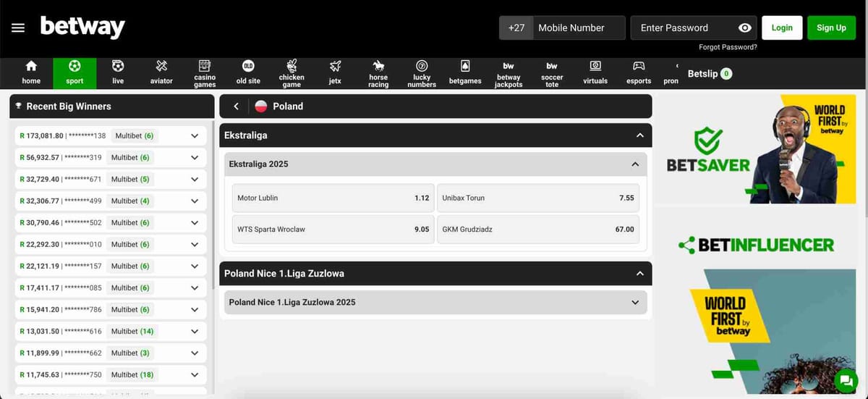Image resolution: width=868 pixels, height=399 pixels.
Task: Click Multibet (4) tag
Action: (130, 201)
